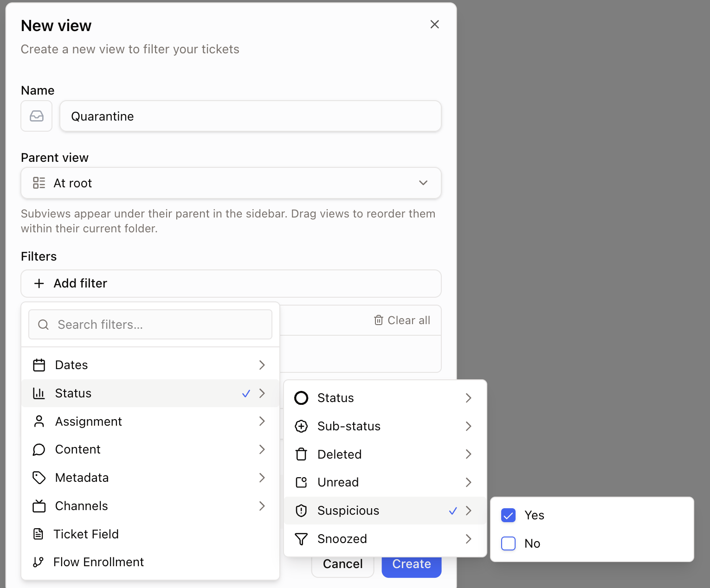Click the Content label text

[x=77, y=449]
